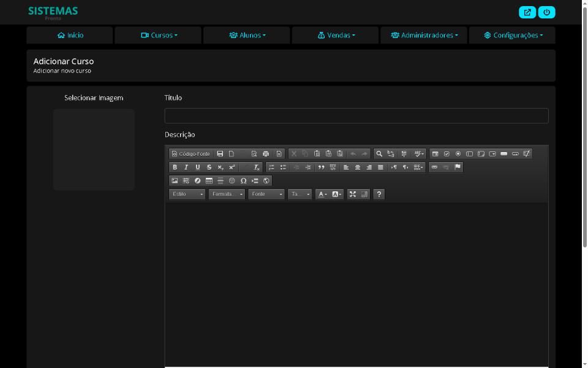Image resolution: width=588 pixels, height=368 pixels.
Task: Apply italic formatting in the editor
Action: pyautogui.click(x=186, y=167)
